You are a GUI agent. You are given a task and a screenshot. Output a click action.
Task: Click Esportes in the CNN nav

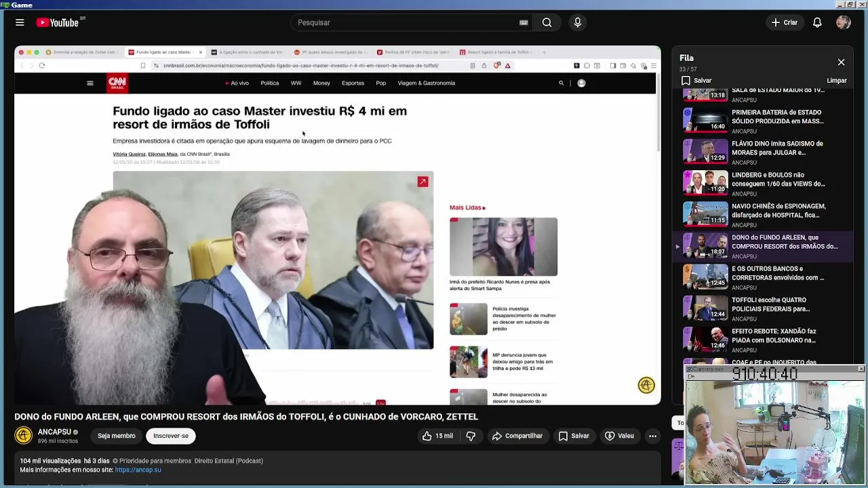[x=353, y=83]
